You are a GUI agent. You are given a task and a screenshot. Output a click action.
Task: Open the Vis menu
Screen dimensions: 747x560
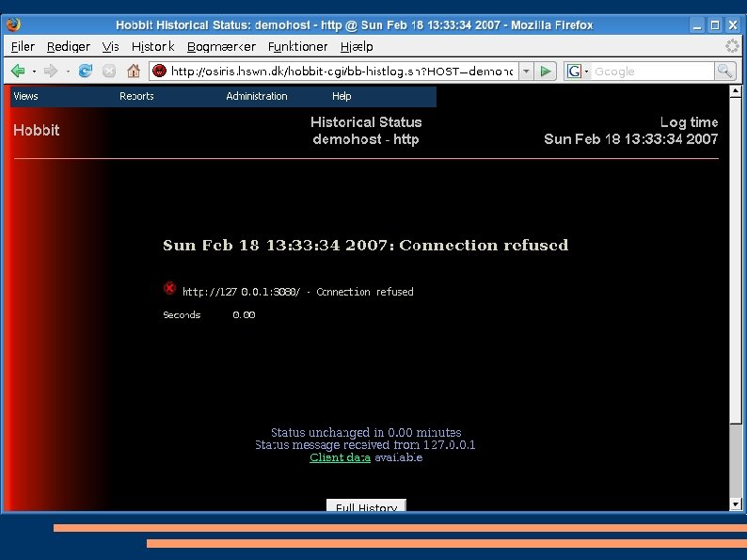pyautogui.click(x=110, y=47)
